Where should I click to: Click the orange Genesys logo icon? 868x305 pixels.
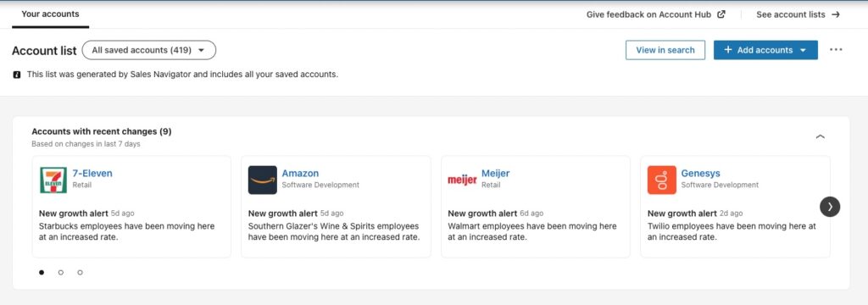pos(661,180)
